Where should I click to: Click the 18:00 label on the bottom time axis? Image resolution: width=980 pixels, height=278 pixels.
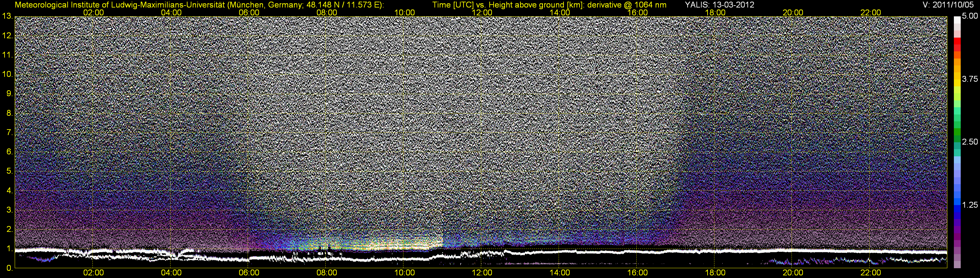[x=715, y=273]
